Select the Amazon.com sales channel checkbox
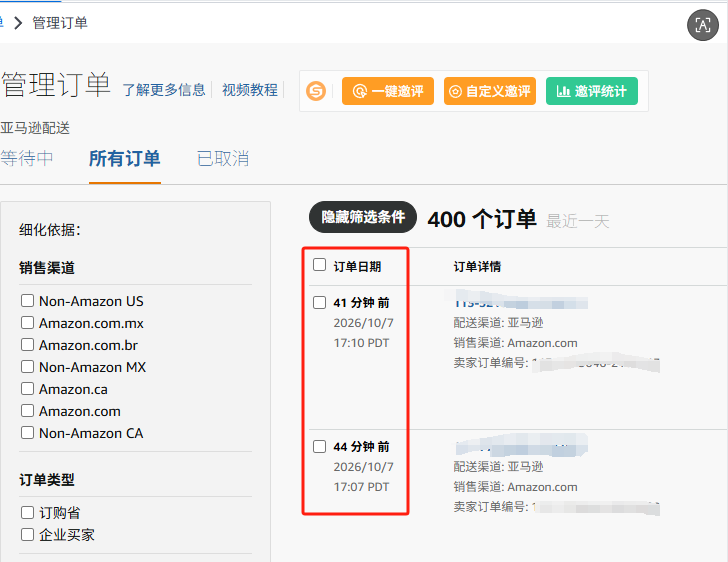This screenshot has height=562, width=728. [27, 411]
